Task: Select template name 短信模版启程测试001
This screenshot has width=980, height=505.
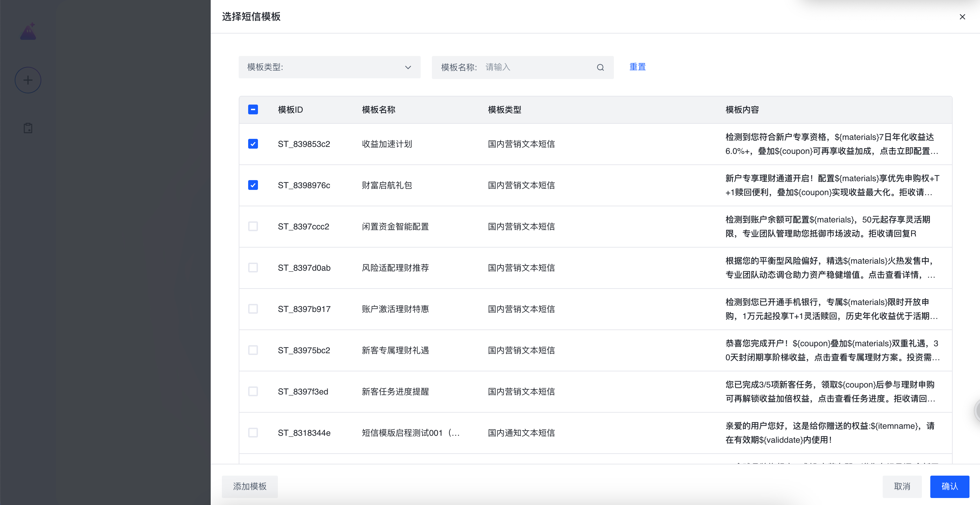Action: coord(411,433)
